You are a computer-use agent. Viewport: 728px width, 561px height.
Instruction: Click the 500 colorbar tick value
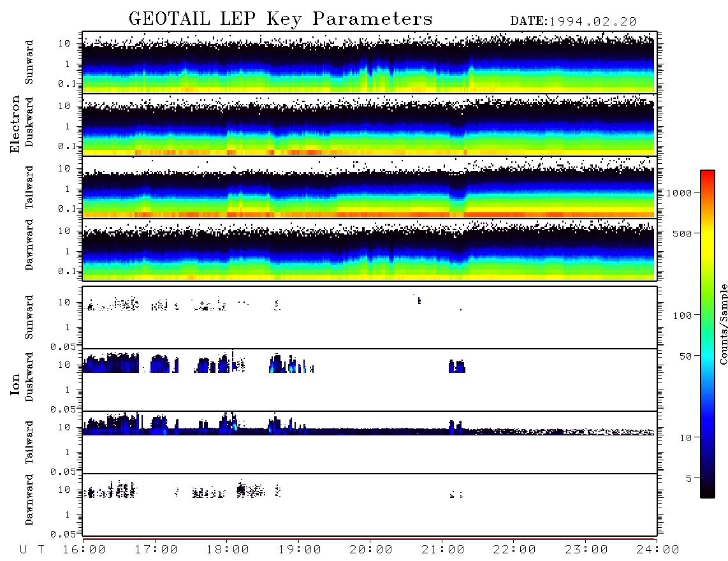pos(683,233)
